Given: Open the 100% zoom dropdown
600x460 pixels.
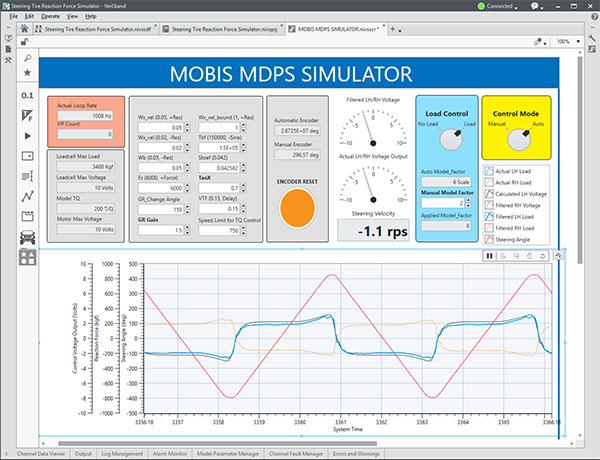Looking at the screenshot, I should coord(569,42).
